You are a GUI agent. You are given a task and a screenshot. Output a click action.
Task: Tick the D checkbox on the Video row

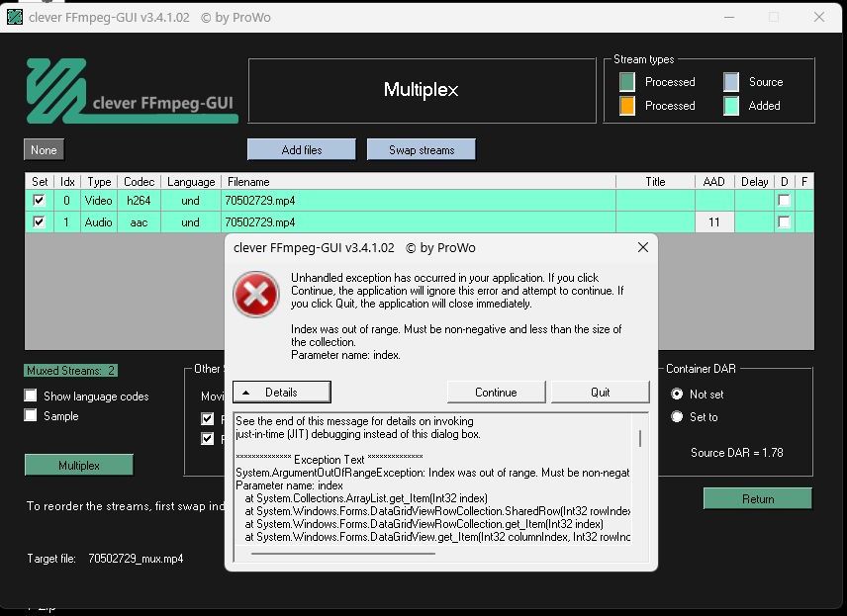pos(784,201)
